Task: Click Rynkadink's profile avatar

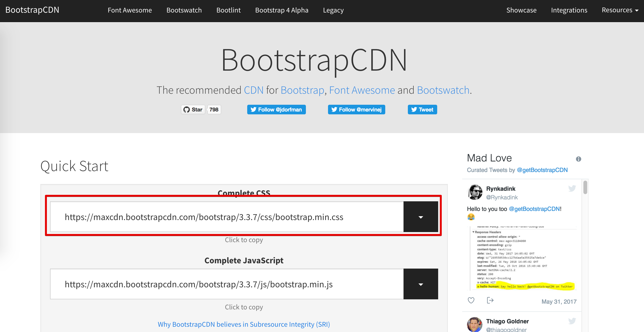Action: (x=475, y=192)
